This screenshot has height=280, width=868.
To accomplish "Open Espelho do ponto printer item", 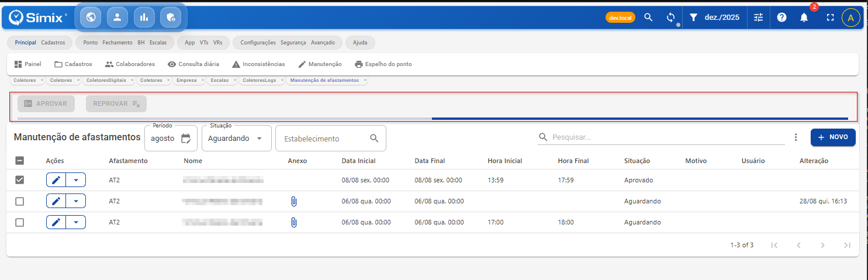I will [383, 64].
